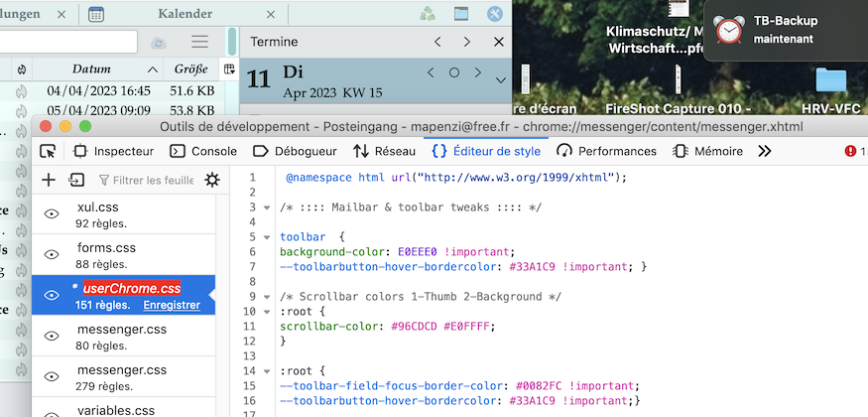The width and height of the screenshot is (868, 417).
Task: Create a new style sheet with plus icon
Action: [x=49, y=180]
